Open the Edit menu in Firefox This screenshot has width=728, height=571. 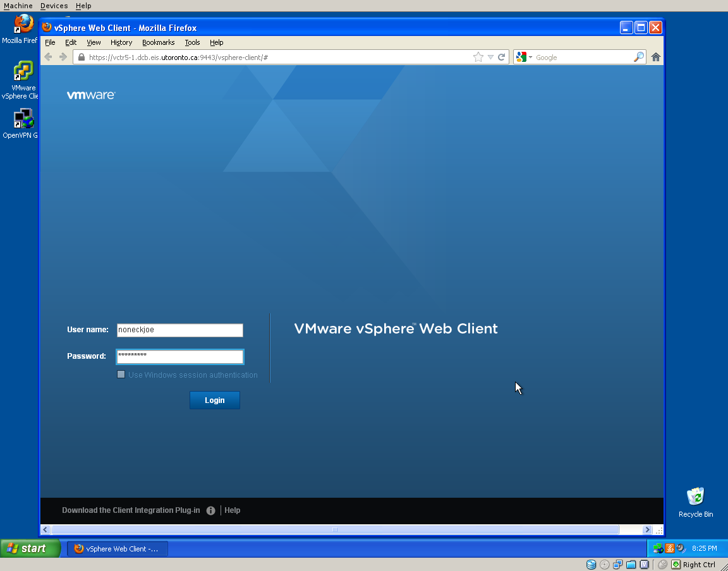[71, 42]
